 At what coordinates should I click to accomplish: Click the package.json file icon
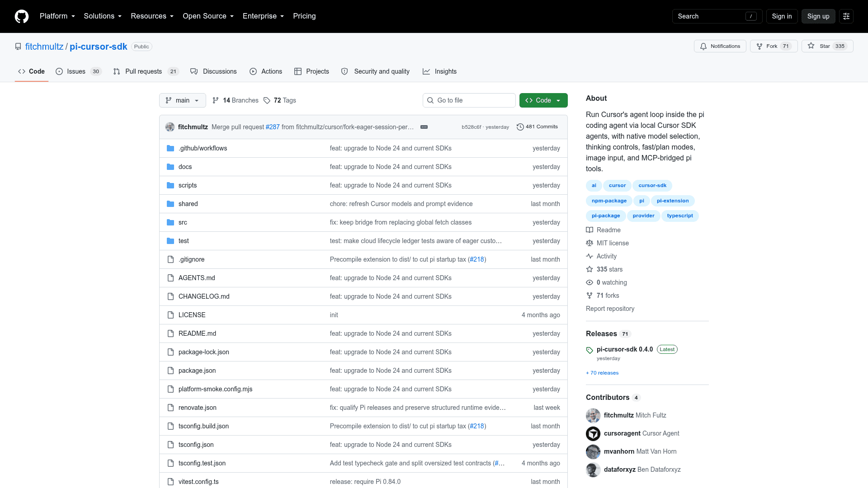point(170,371)
